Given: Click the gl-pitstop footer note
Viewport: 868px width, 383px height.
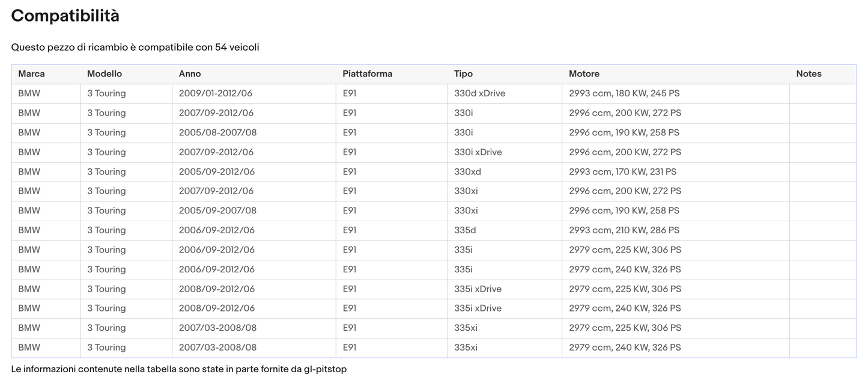Looking at the screenshot, I should (x=178, y=369).
